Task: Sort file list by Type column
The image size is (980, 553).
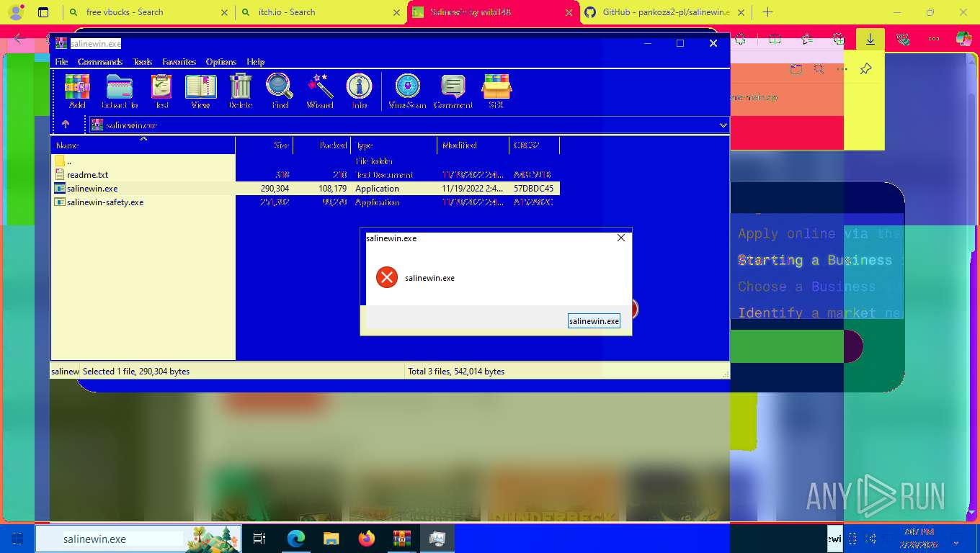Action: 394,145
